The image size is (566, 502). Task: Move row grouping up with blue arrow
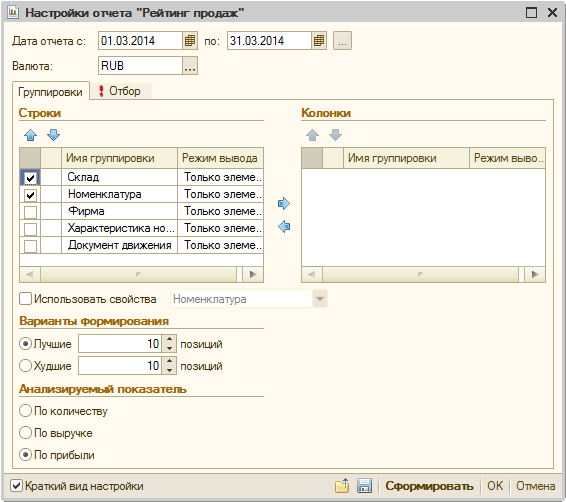tap(31, 135)
